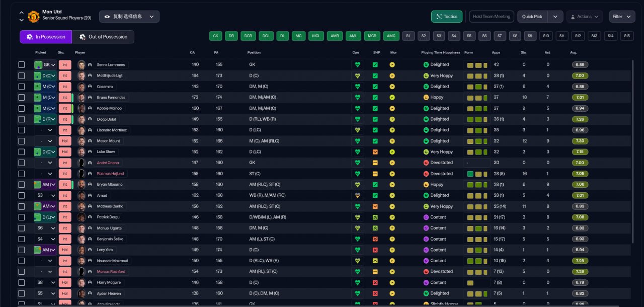Click Kobbie Mainoo's pitch position icon
644x307 pixels.
[38, 108]
